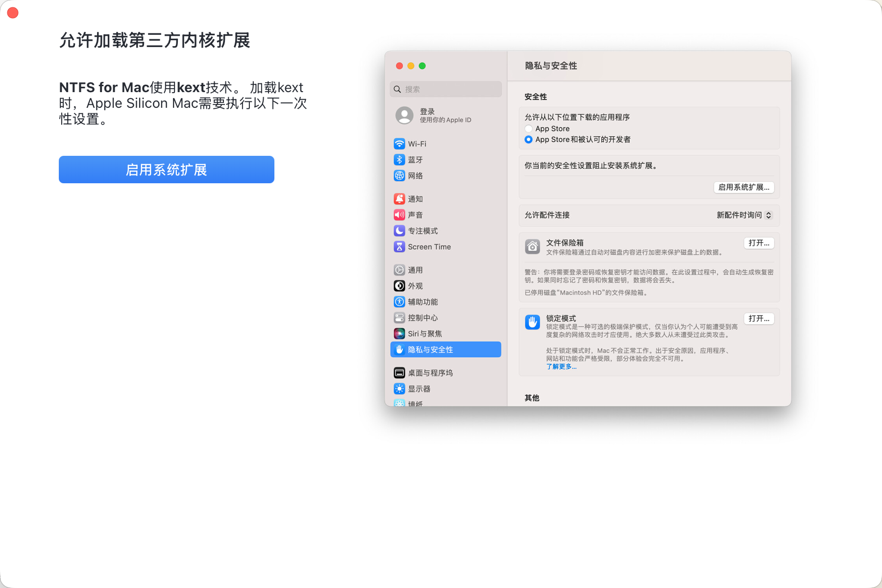The image size is (882, 588).
Task: Open the Siri与聚焦 icon
Action: [399, 334]
